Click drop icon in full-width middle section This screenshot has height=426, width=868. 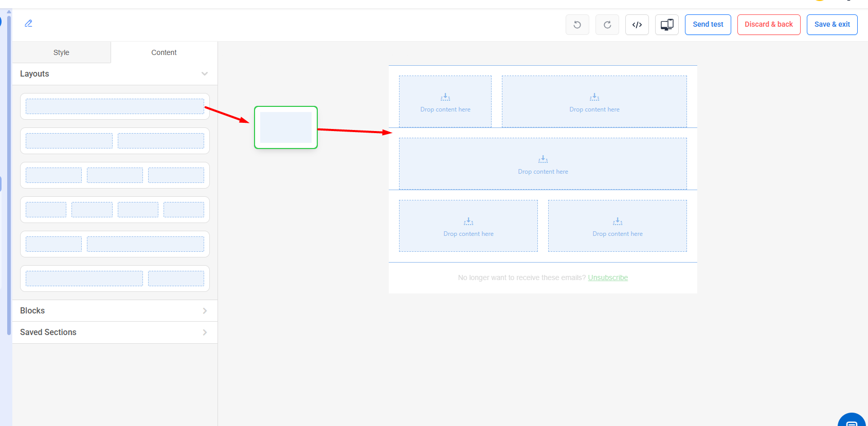[543, 159]
